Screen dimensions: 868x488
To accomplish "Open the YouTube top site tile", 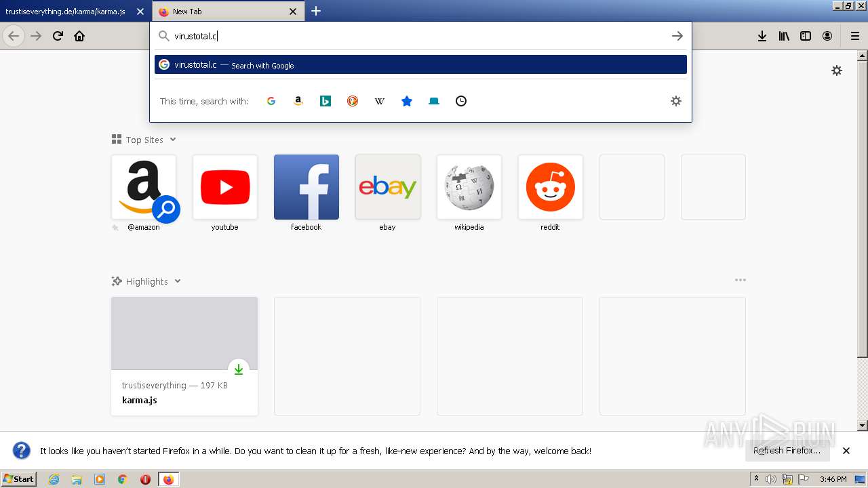I will 225,187.
